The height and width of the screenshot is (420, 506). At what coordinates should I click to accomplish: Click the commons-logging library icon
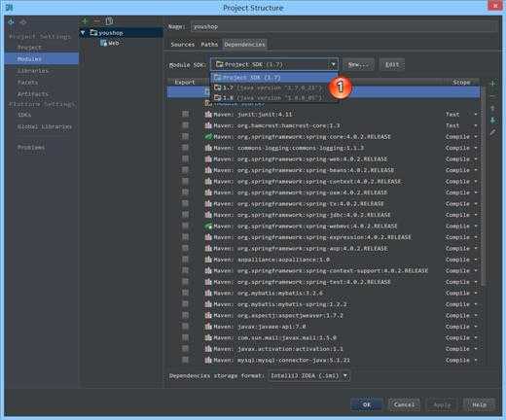208,148
